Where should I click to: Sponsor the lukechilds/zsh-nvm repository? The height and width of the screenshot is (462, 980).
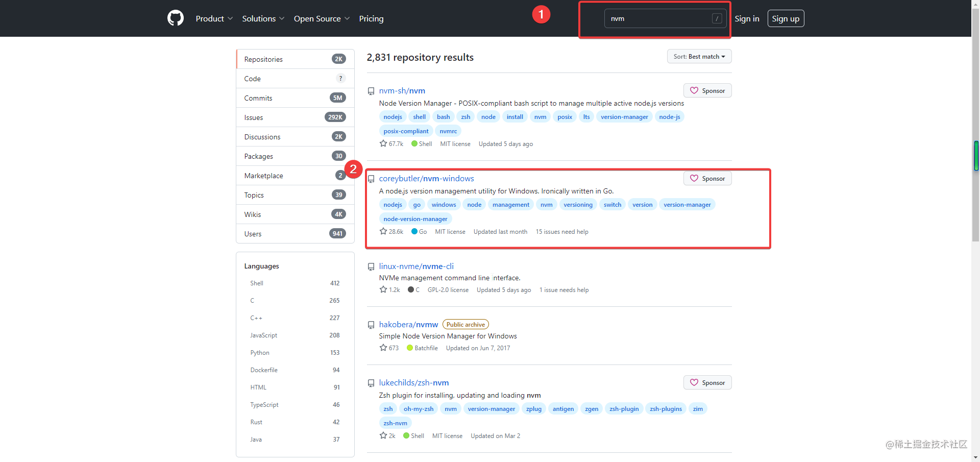click(707, 382)
